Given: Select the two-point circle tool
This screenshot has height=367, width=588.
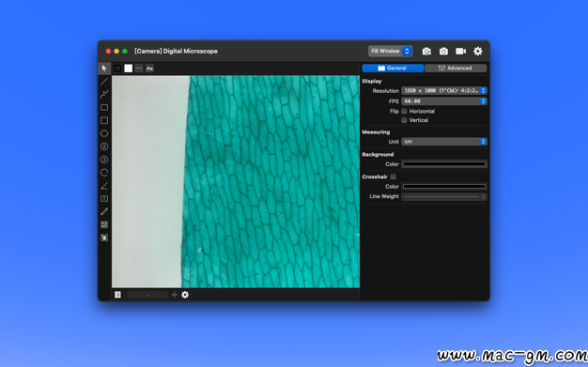Looking at the screenshot, I should [x=104, y=146].
